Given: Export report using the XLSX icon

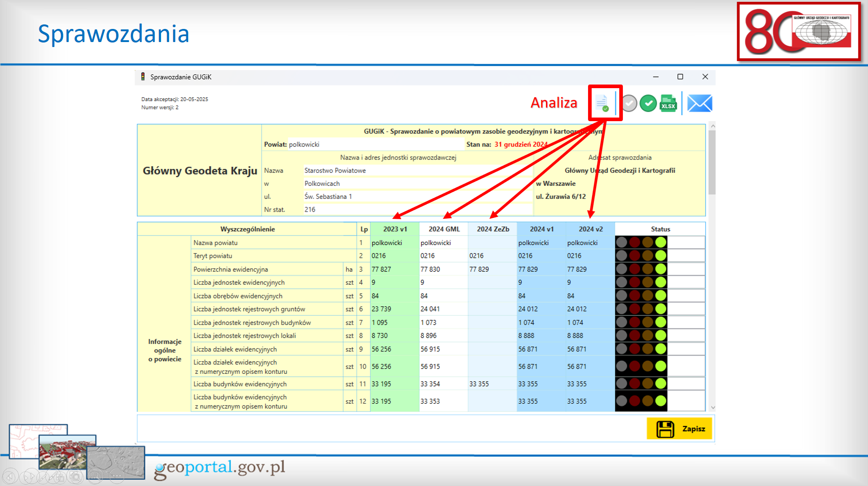Looking at the screenshot, I should pos(668,104).
